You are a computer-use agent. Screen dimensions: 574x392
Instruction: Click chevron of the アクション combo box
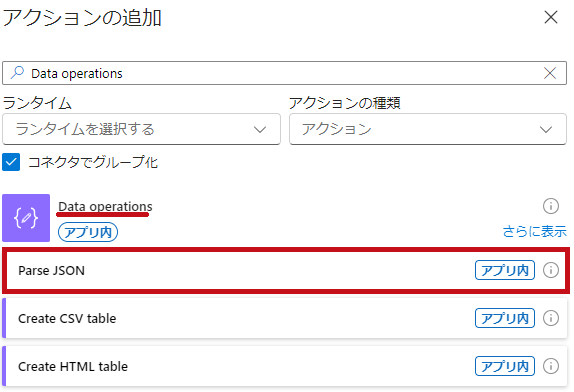tap(546, 130)
